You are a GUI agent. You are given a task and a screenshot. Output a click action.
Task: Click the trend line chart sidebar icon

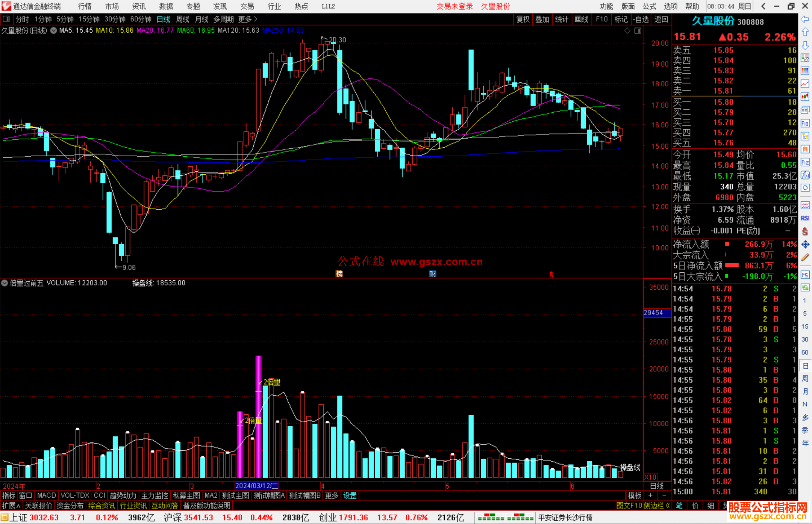pyautogui.click(x=805, y=83)
